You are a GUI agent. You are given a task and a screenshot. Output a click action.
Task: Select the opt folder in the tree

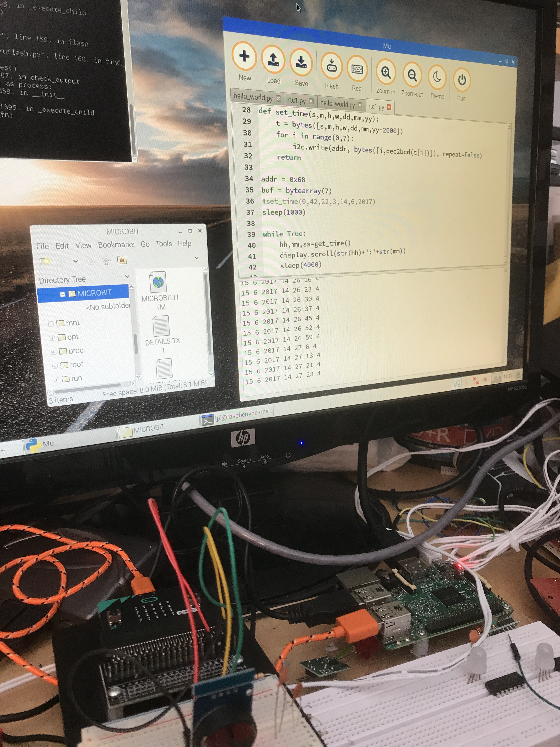pos(68,337)
